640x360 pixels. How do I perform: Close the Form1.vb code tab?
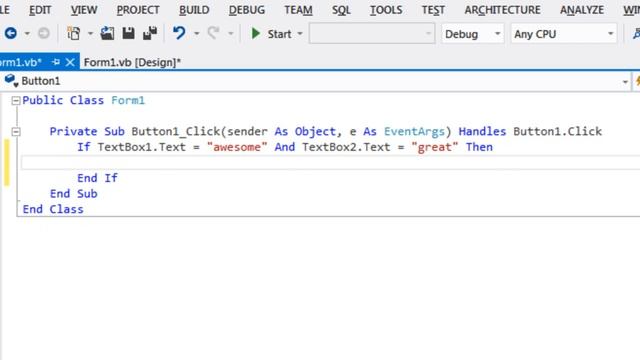pos(70,62)
